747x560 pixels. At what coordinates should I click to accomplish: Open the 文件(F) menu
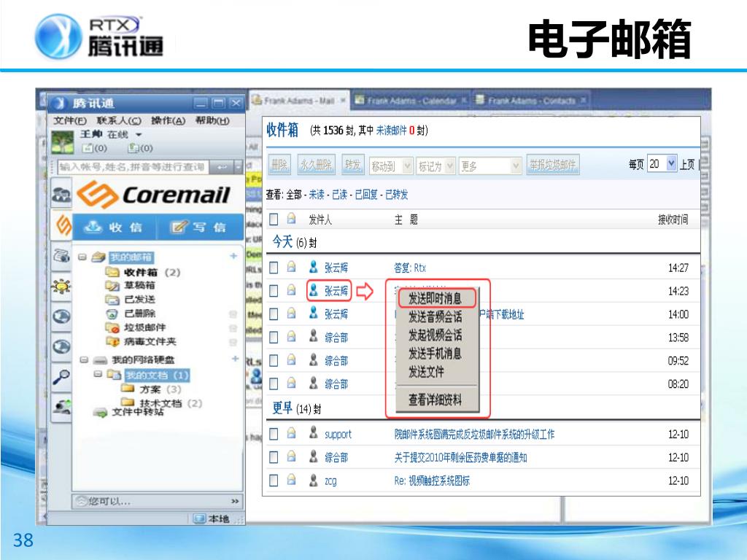click(70, 120)
